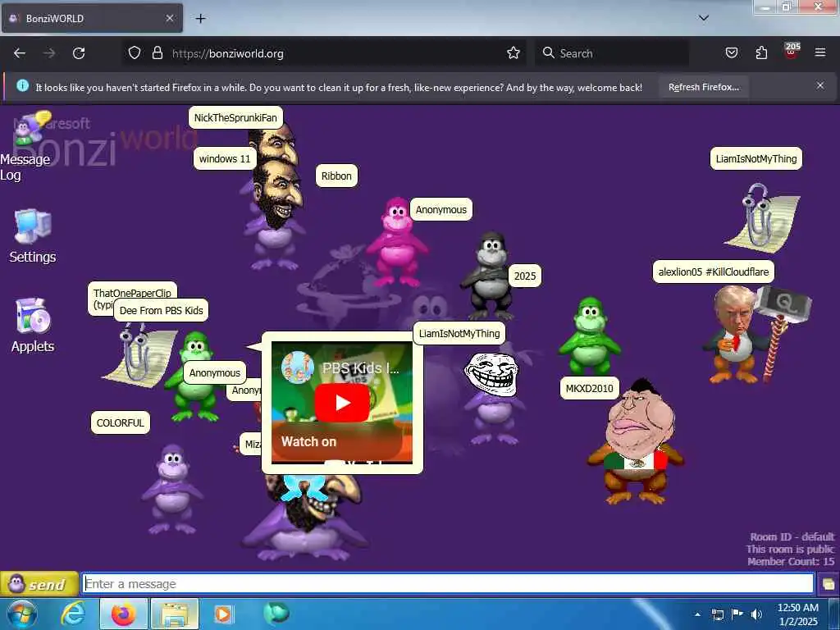840x630 pixels.
Task: Click the NickTheSprunkiFan name tag
Action: pos(235,118)
